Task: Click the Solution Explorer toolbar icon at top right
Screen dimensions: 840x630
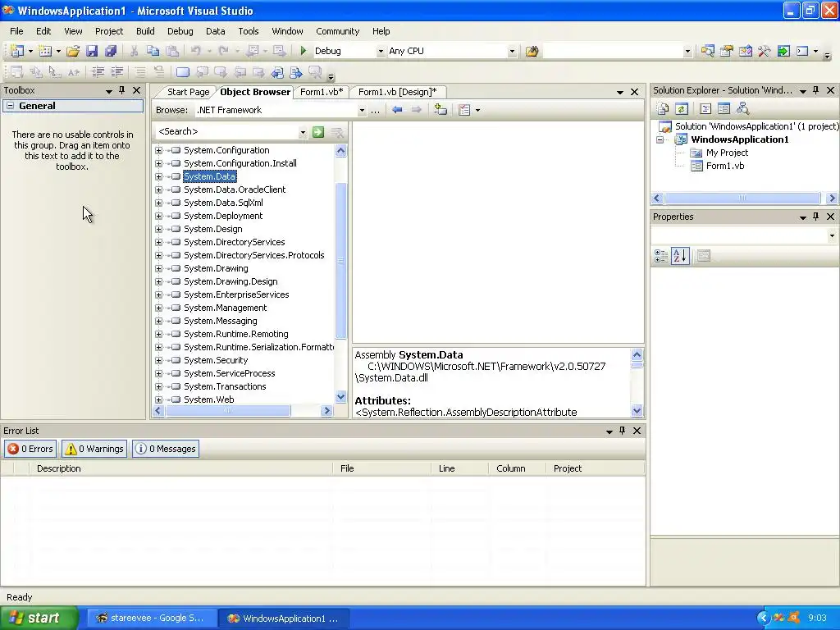Action: [708, 51]
